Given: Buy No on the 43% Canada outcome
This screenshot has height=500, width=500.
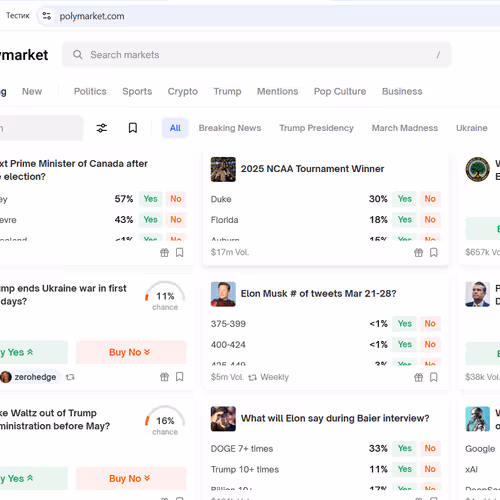Looking at the screenshot, I should click(x=176, y=220).
